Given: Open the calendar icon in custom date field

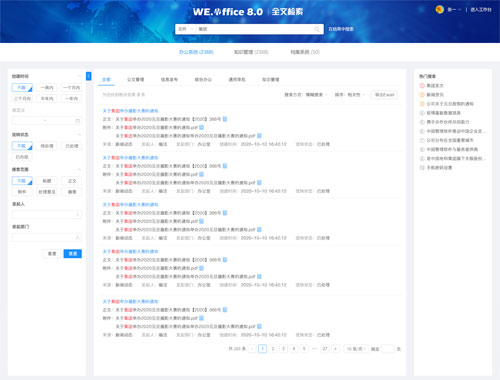Looking at the screenshot, I should (x=77, y=121).
